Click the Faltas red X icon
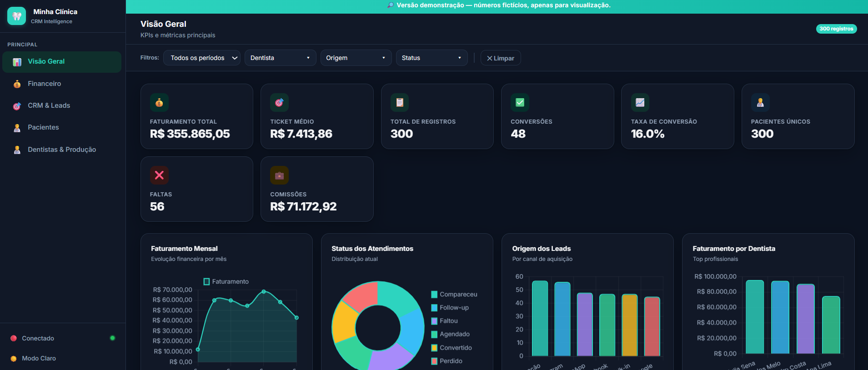868x370 pixels. coord(159,175)
